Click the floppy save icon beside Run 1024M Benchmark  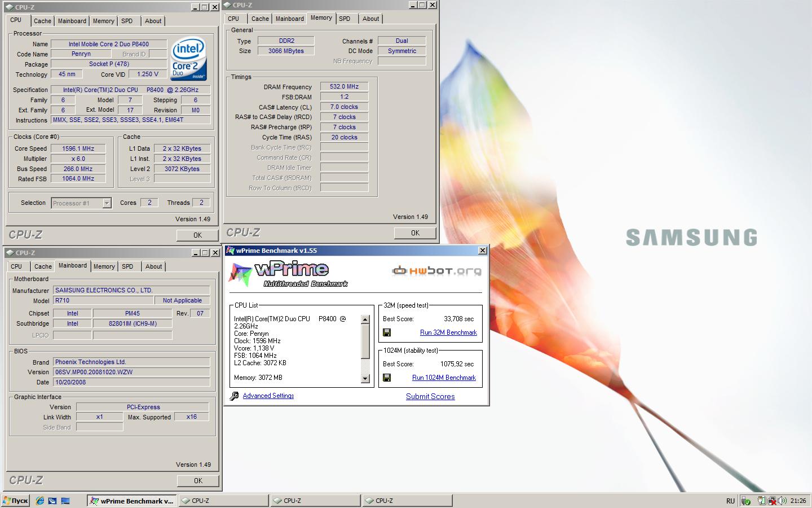coord(387,378)
